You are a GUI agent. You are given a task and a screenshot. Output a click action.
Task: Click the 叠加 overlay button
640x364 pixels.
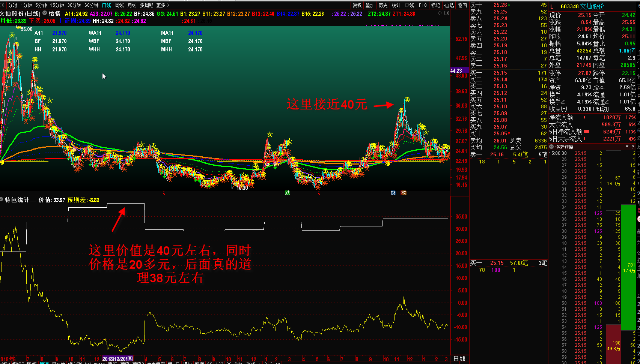pos(370,5)
